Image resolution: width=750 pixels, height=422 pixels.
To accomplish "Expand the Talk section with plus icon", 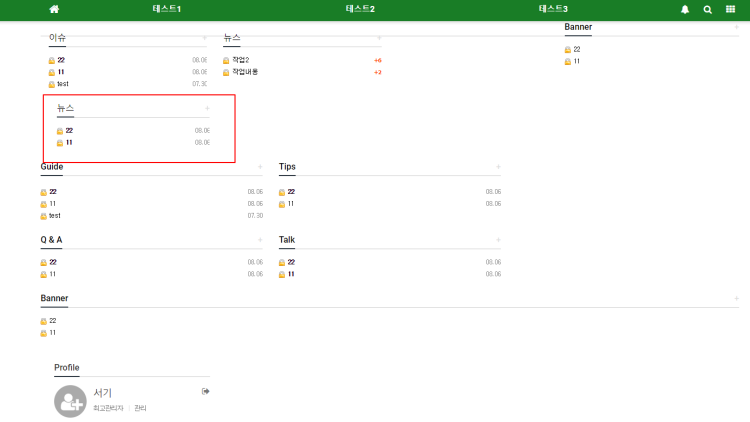I will click(x=498, y=240).
